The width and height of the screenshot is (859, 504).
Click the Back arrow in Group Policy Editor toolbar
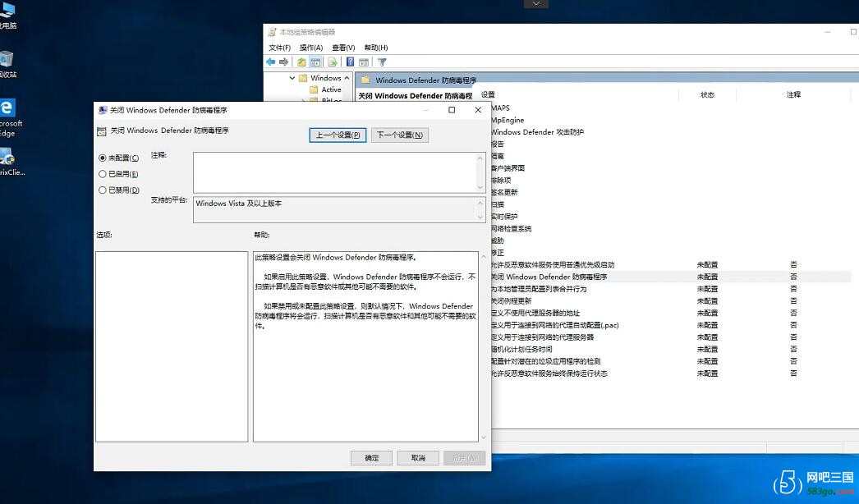pos(271,62)
